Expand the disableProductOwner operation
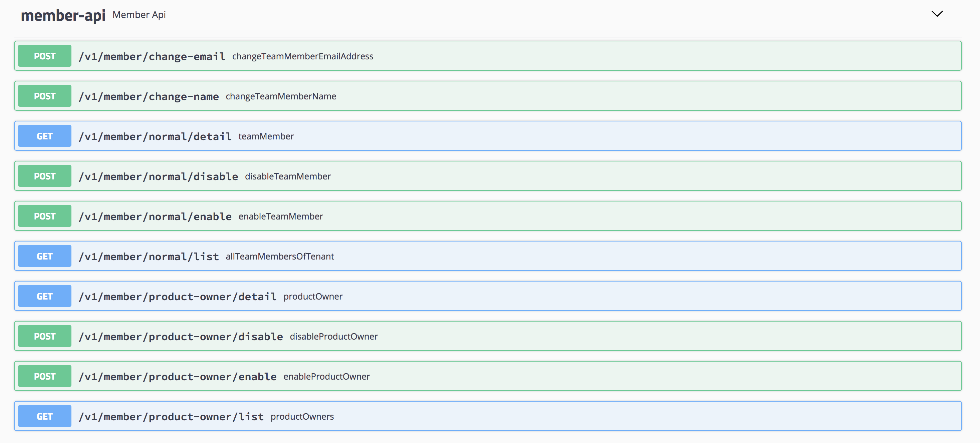 click(333, 337)
